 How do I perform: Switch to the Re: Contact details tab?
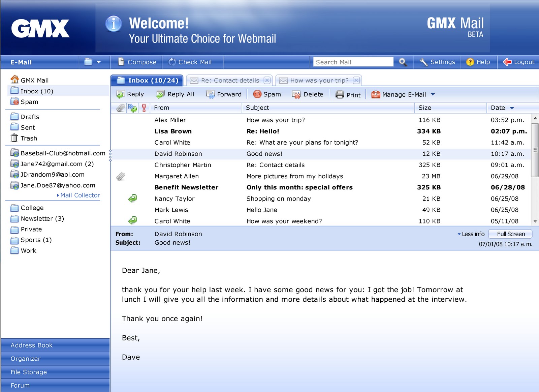[230, 80]
